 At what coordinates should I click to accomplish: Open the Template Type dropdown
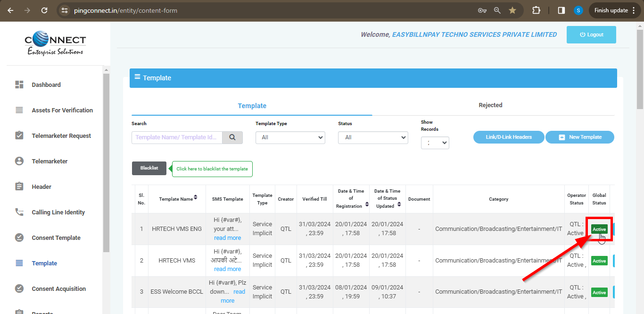(x=290, y=137)
